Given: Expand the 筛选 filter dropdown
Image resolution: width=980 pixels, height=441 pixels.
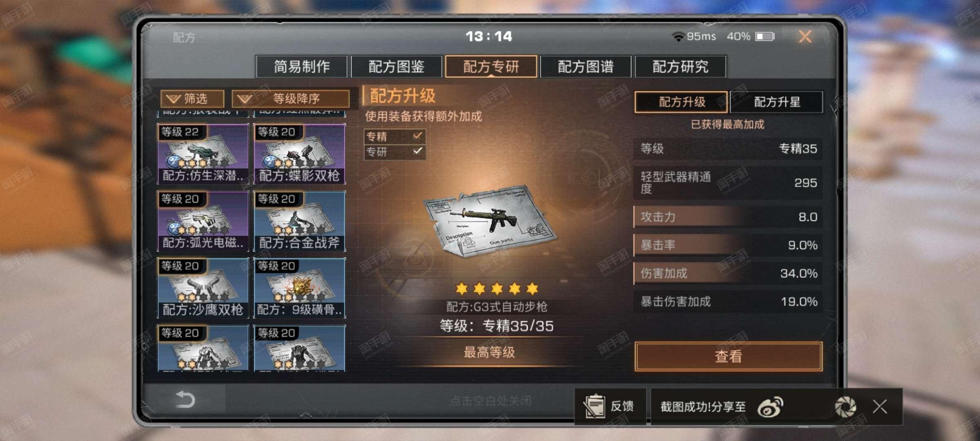Looking at the screenshot, I should point(192,98).
